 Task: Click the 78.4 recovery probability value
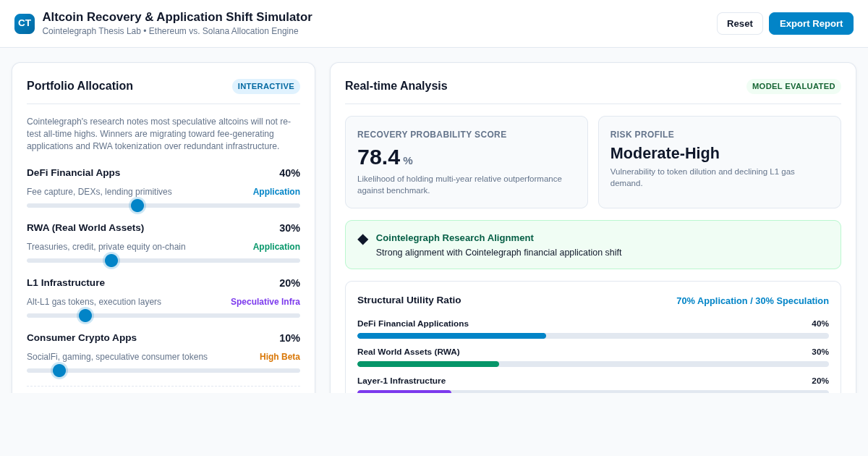378,157
